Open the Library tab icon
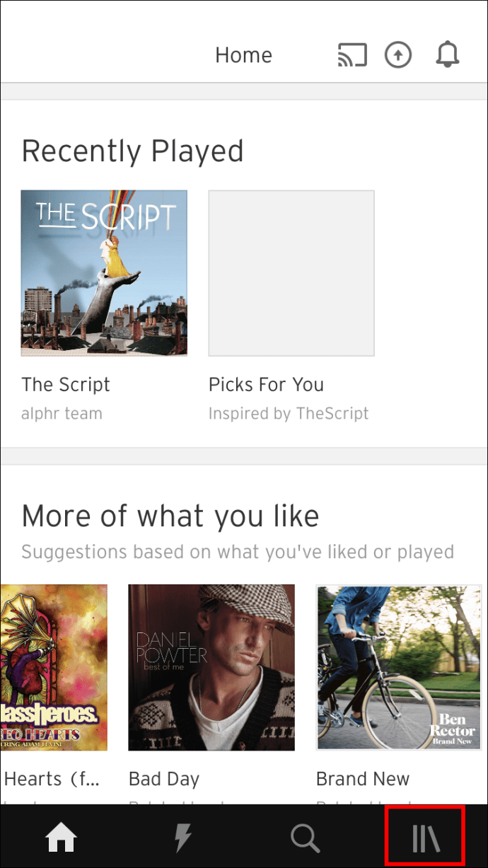The height and width of the screenshot is (868, 488). pyautogui.click(x=426, y=838)
